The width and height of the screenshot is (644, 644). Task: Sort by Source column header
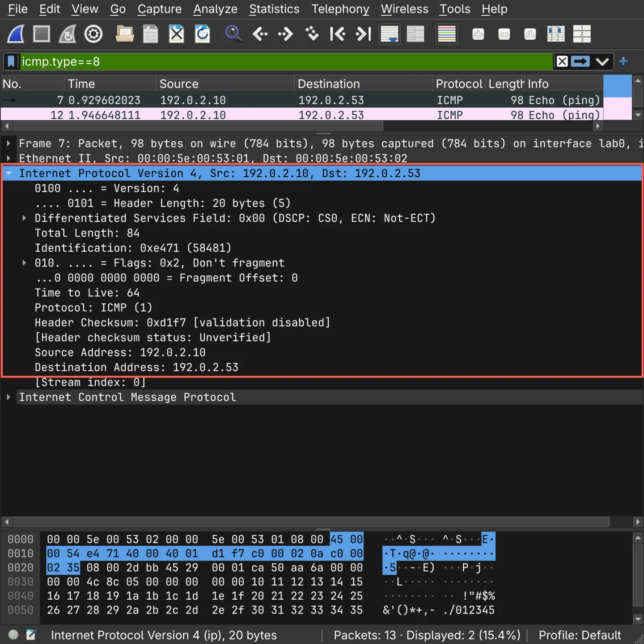pos(225,84)
